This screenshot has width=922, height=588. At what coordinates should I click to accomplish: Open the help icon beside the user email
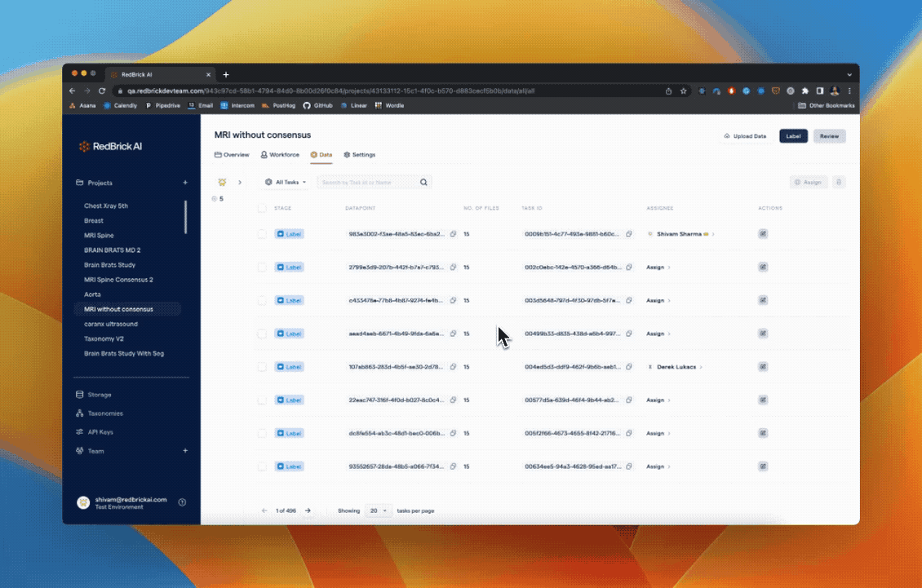tap(182, 502)
